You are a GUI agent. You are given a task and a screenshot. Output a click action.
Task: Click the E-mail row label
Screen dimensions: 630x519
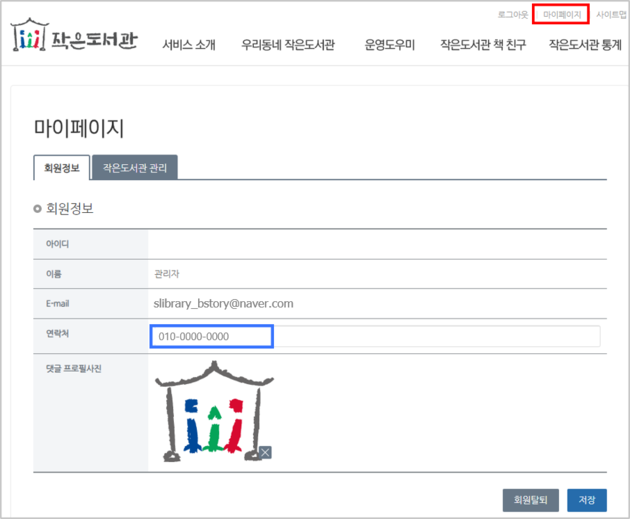pyautogui.click(x=57, y=304)
